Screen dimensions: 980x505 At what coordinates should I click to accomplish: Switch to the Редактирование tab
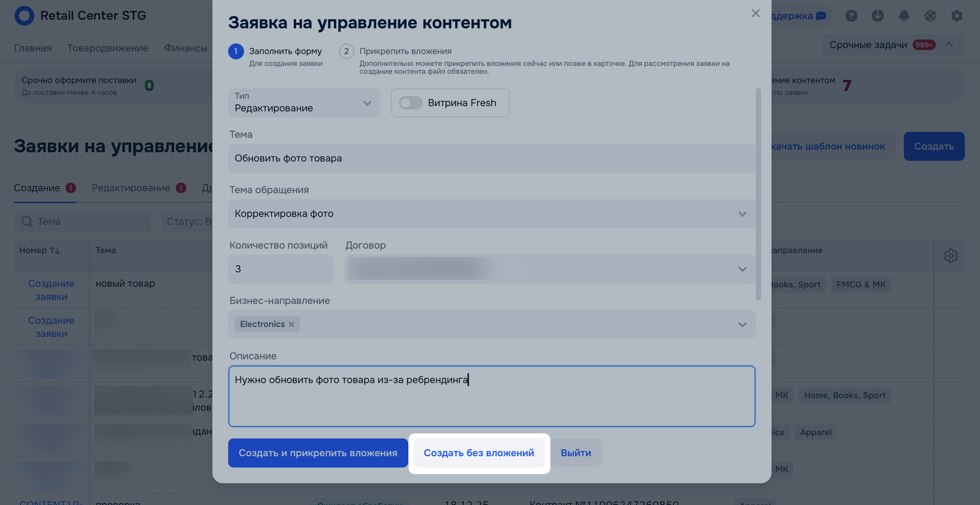tap(131, 188)
